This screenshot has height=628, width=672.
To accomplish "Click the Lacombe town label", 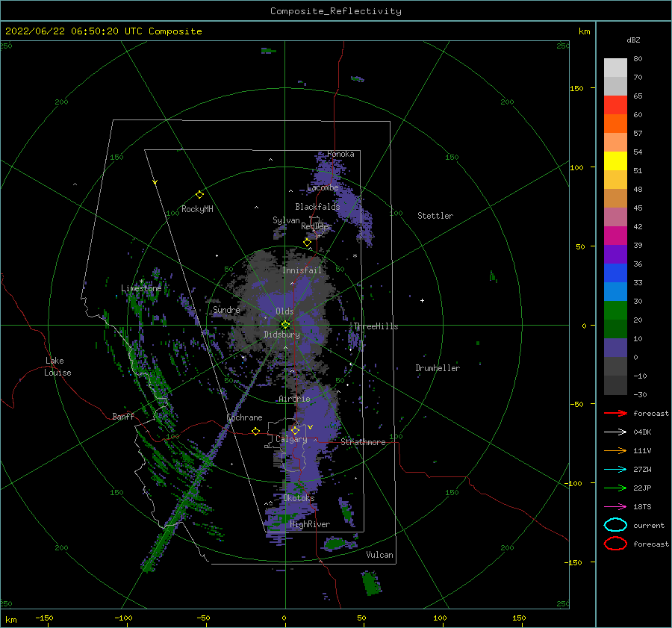I will pyautogui.click(x=323, y=187).
